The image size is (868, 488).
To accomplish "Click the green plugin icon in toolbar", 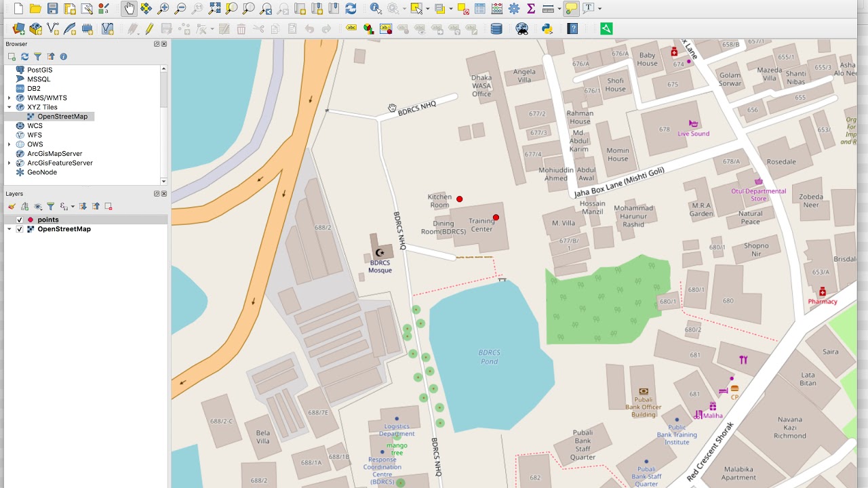I will (606, 28).
